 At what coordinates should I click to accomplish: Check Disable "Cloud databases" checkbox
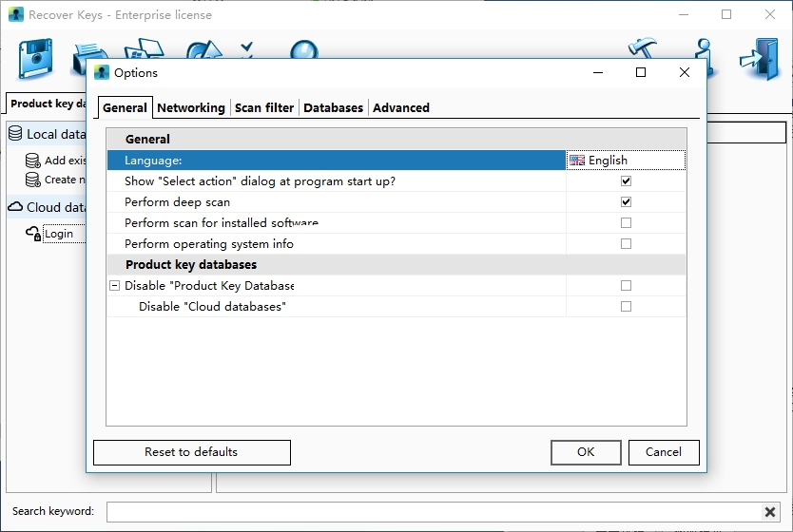626,306
